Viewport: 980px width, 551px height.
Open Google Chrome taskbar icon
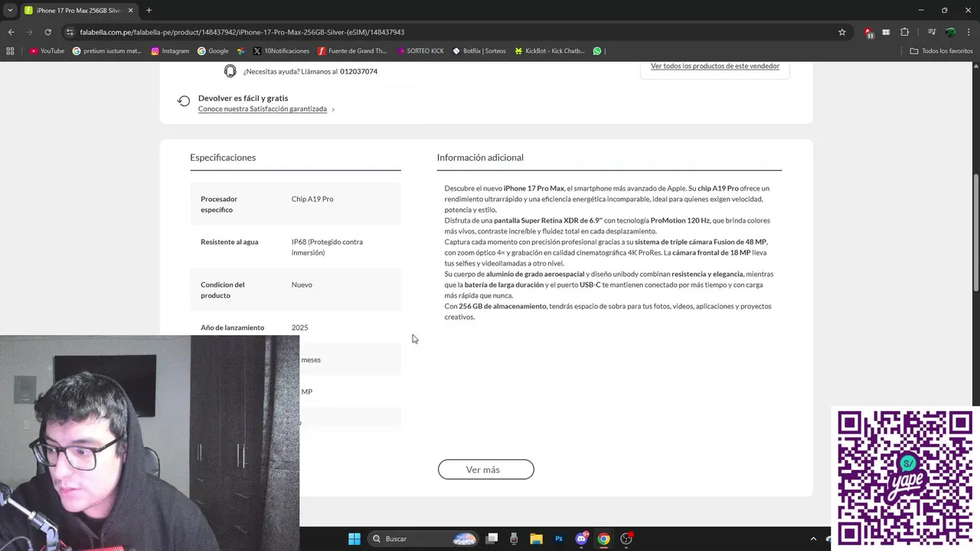(603, 539)
